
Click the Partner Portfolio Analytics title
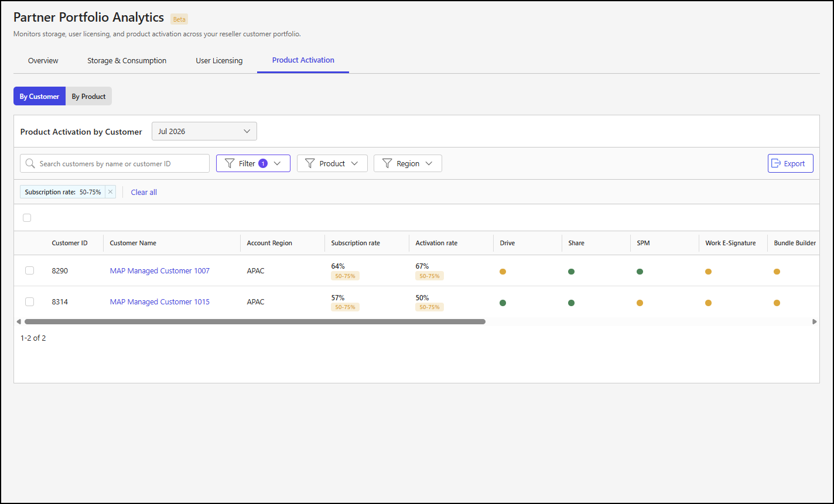point(88,18)
